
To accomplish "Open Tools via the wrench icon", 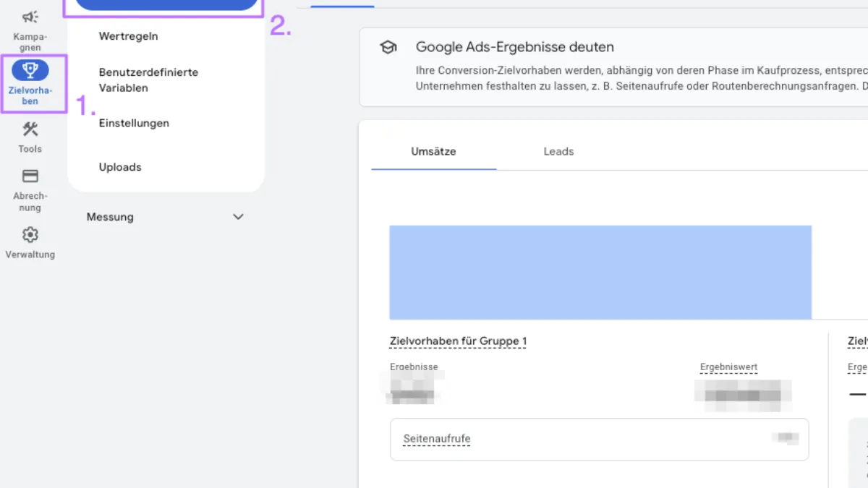I will point(30,132).
